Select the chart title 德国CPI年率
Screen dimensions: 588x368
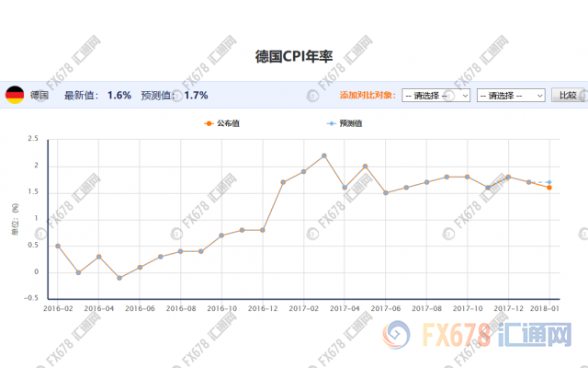[293, 56]
